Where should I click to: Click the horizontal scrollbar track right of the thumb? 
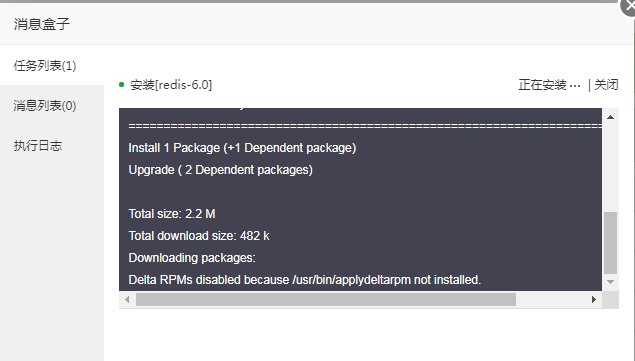pos(551,299)
